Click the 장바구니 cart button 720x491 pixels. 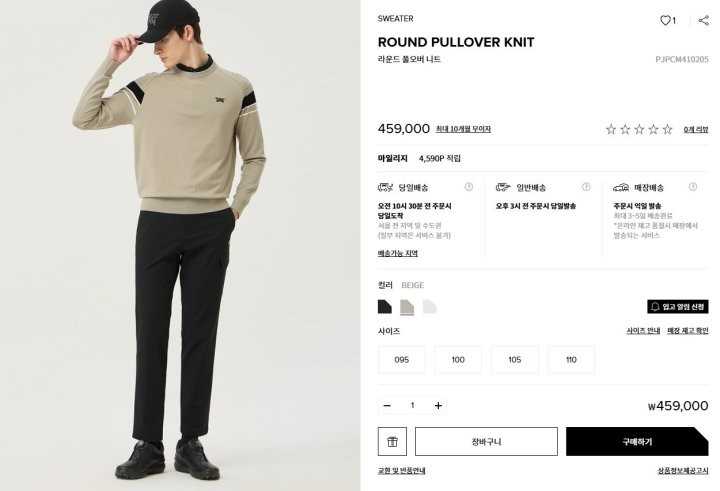click(x=486, y=441)
